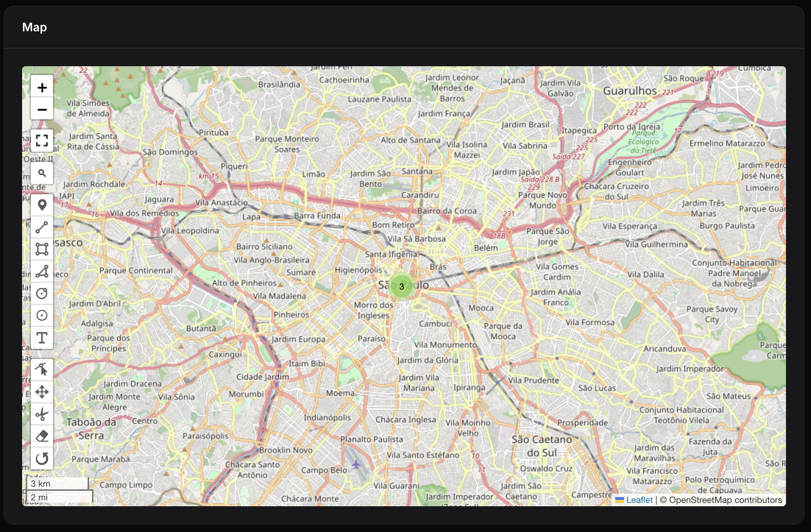Enable the eraser removal mode
Screen dimensions: 811x532
[42, 436]
